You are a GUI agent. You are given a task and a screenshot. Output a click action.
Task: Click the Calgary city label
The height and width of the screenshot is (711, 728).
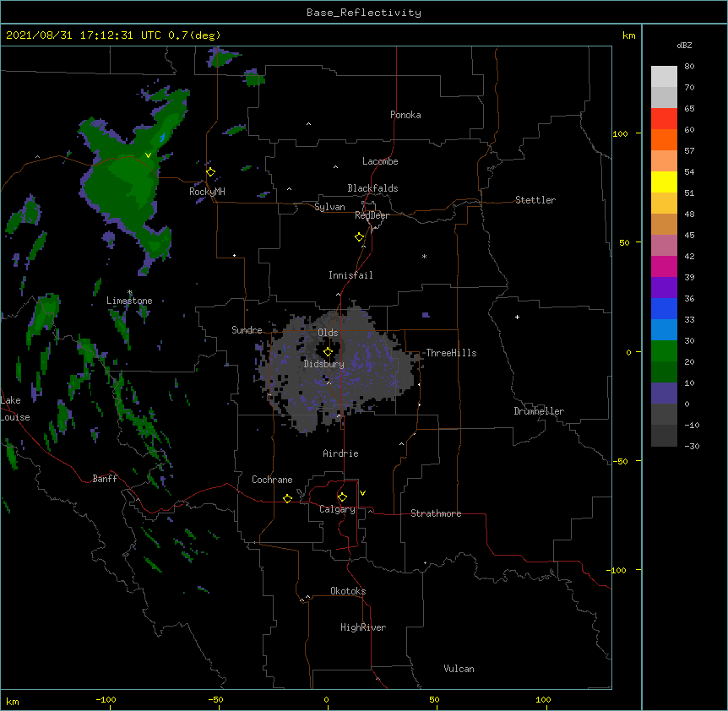click(337, 509)
